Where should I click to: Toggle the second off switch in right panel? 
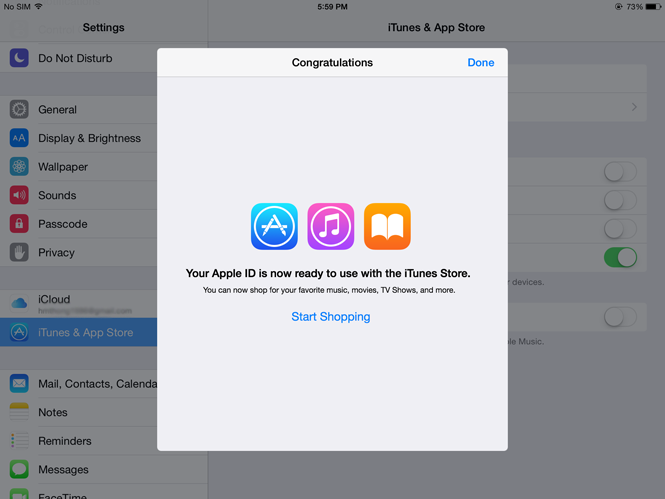[x=620, y=200]
